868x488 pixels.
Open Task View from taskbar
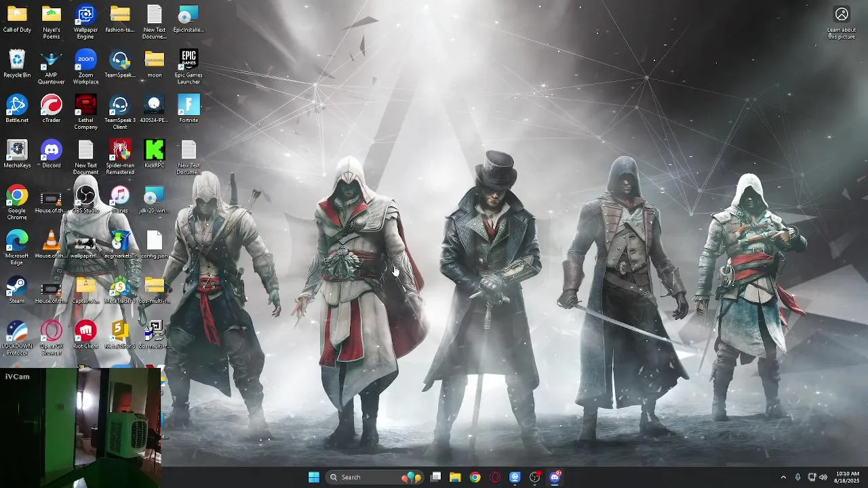pos(436,477)
